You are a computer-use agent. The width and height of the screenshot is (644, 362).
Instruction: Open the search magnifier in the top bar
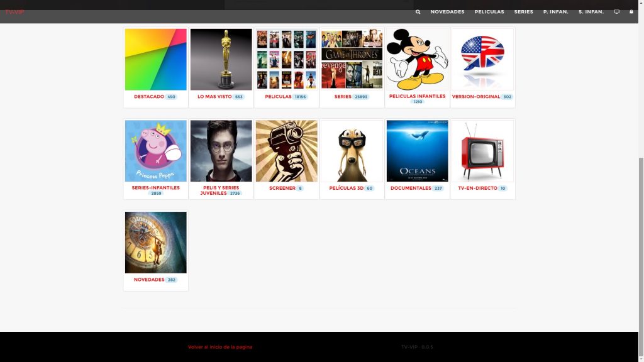(x=417, y=11)
